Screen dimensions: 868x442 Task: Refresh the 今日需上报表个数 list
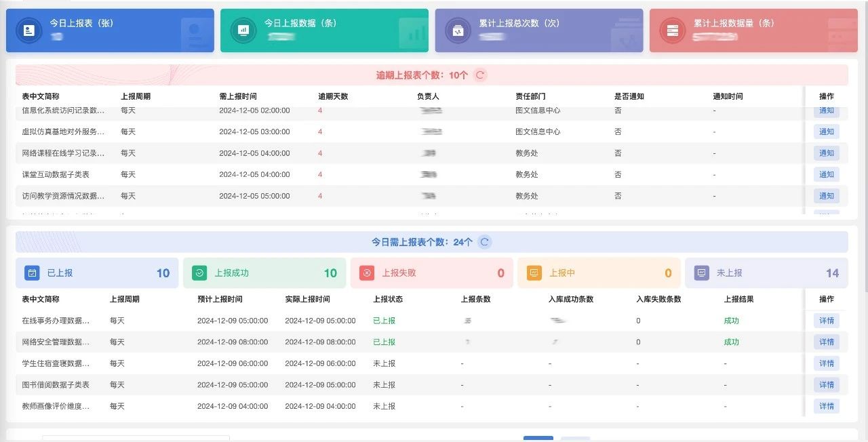point(484,242)
